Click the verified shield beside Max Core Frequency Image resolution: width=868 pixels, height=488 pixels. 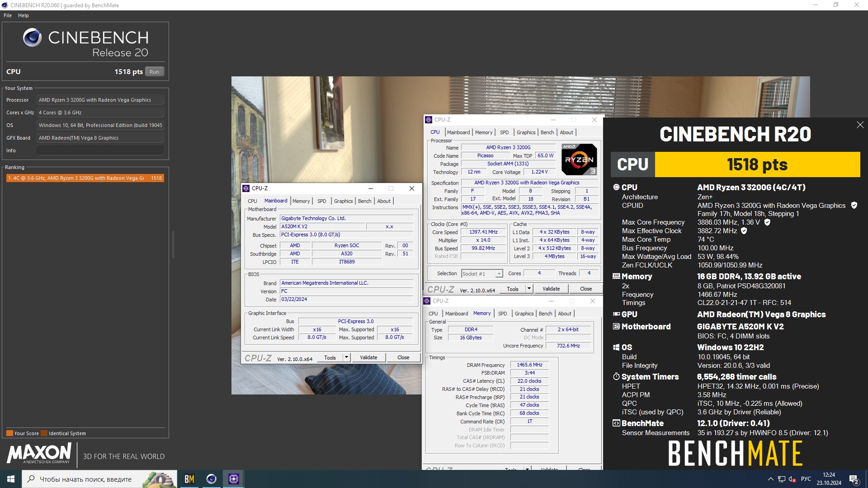[767, 222]
